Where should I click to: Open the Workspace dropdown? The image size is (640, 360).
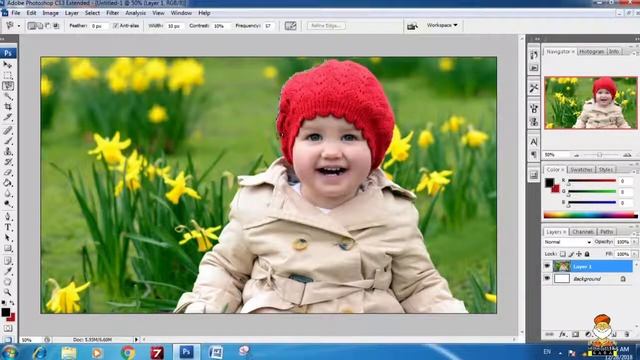[x=442, y=25]
